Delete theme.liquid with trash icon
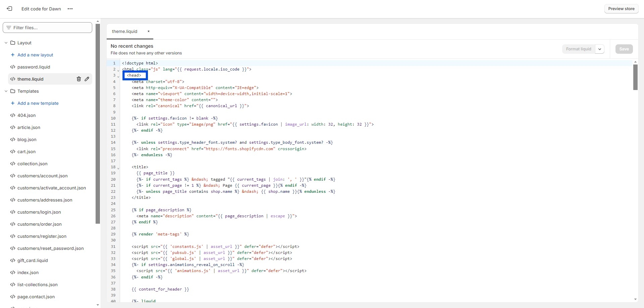 [x=79, y=79]
